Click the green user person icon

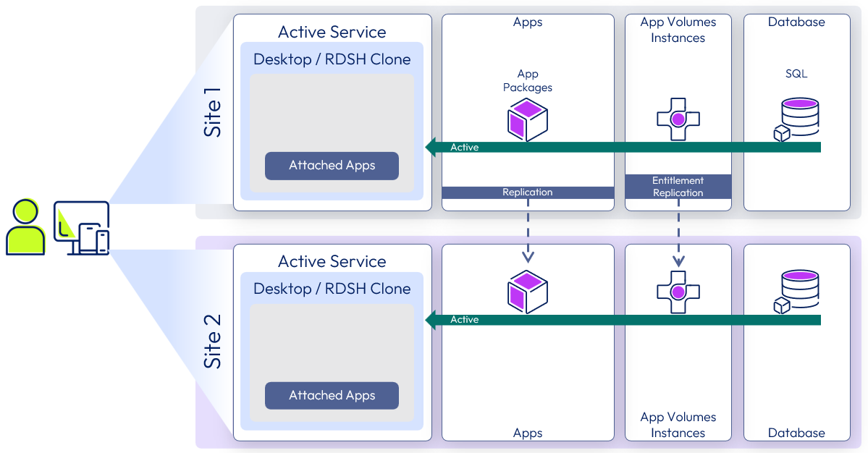click(x=25, y=228)
